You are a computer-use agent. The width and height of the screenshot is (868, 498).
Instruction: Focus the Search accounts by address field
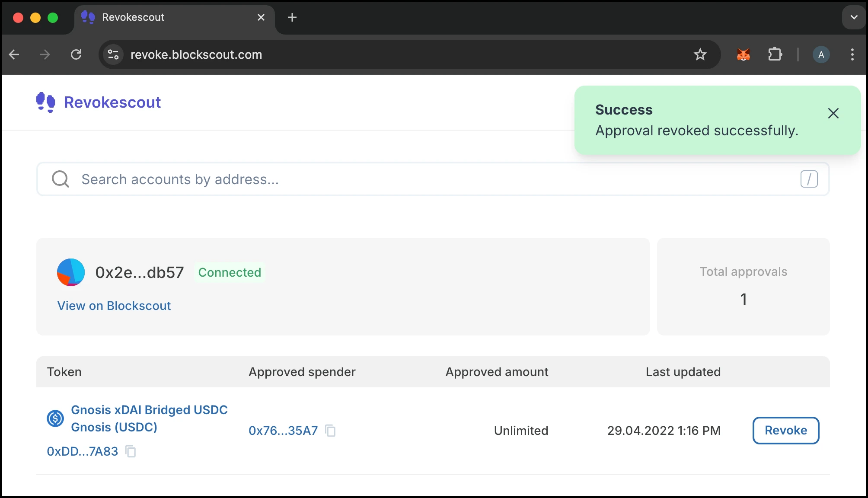coord(432,179)
